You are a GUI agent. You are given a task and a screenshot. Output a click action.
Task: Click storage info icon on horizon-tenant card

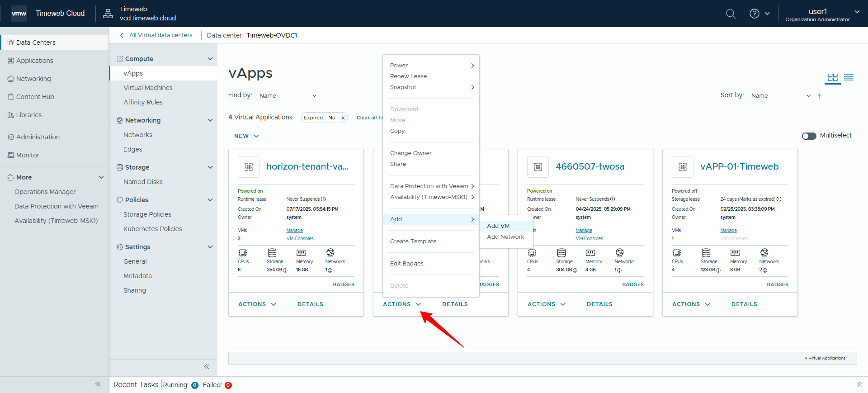(285, 270)
